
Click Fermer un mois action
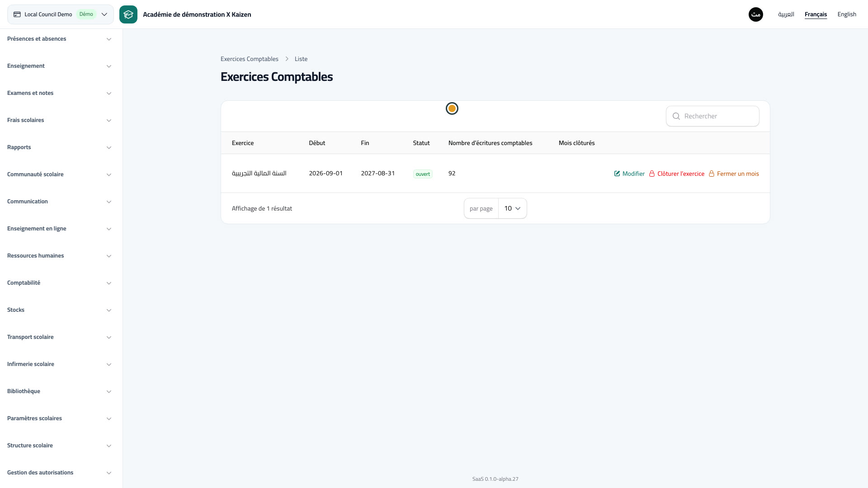tap(734, 174)
